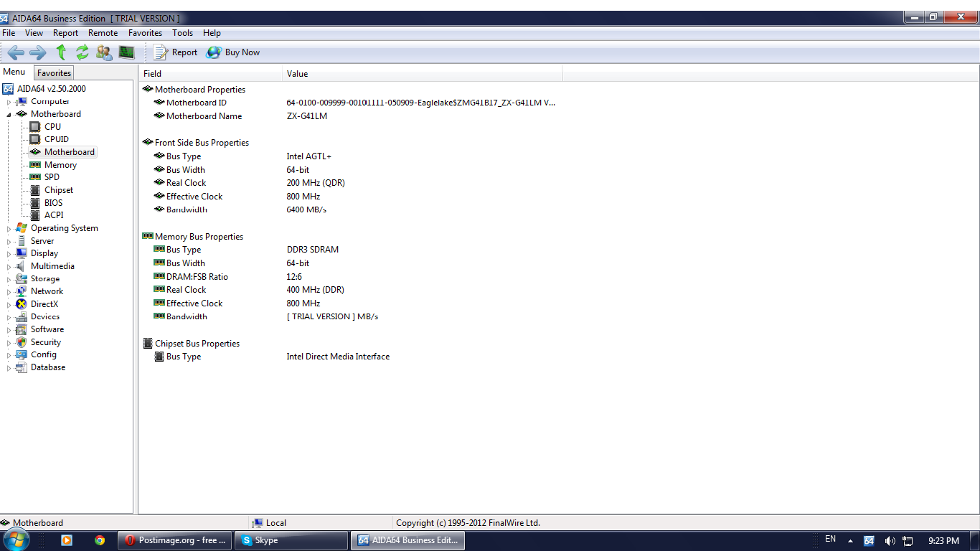Open the Tools menu
The height and width of the screenshot is (551, 980).
pyautogui.click(x=182, y=33)
